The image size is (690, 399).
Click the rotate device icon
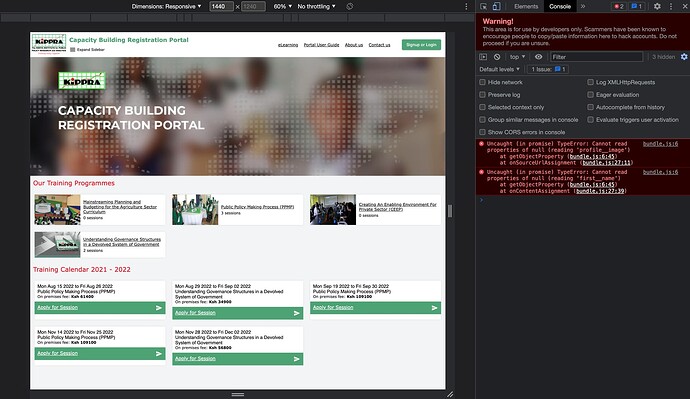(x=349, y=6)
